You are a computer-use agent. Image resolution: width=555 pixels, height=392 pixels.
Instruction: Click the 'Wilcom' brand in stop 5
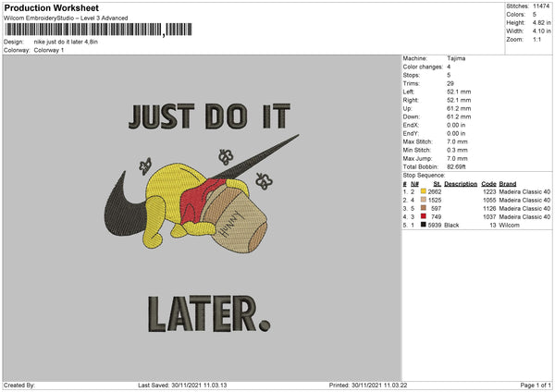coord(510,225)
